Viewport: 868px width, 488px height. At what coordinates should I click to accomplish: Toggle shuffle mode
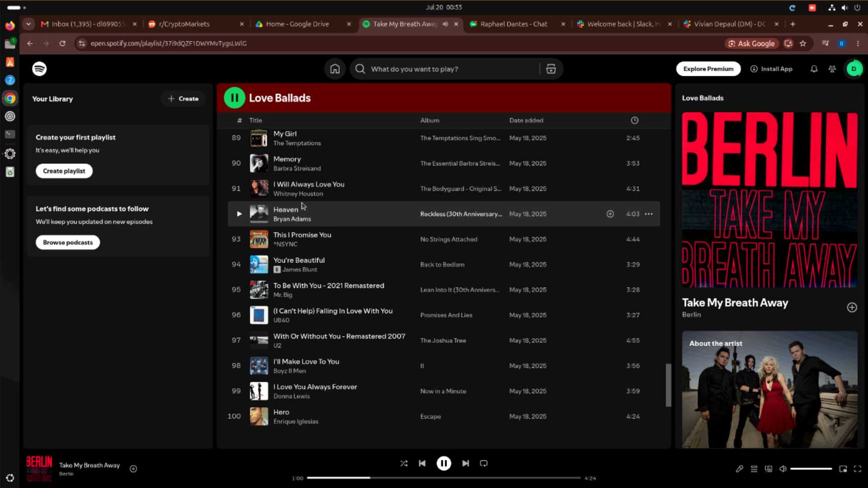pyautogui.click(x=404, y=463)
